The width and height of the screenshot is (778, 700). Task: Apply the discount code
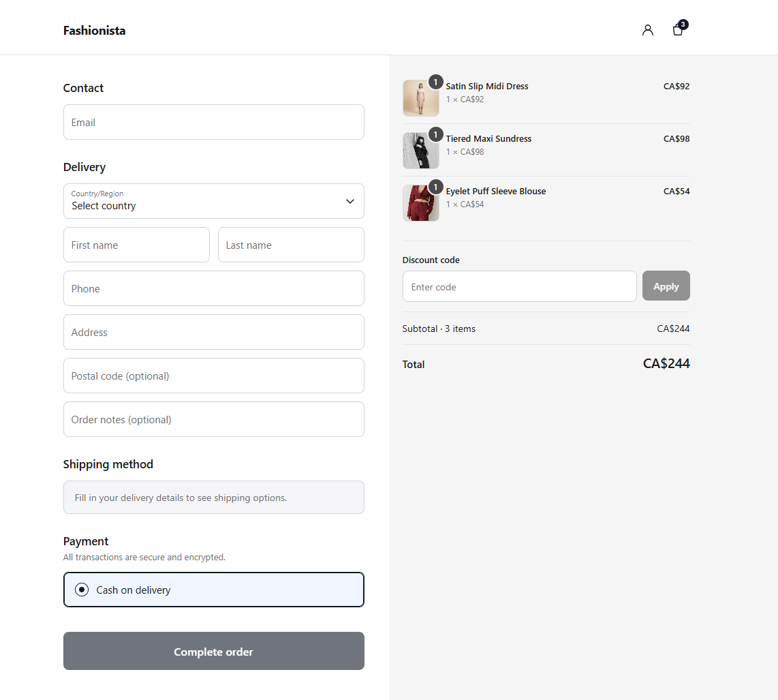pos(666,286)
